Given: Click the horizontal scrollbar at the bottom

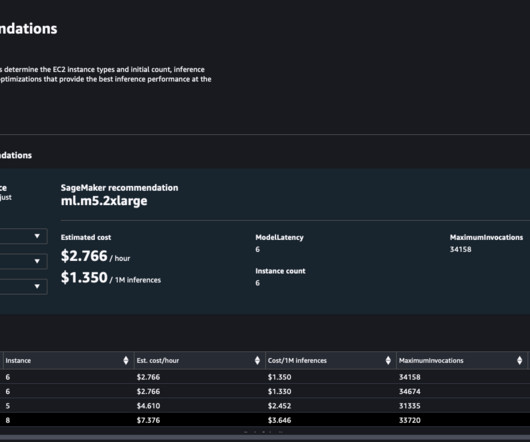Looking at the screenshot, I should point(265,438).
